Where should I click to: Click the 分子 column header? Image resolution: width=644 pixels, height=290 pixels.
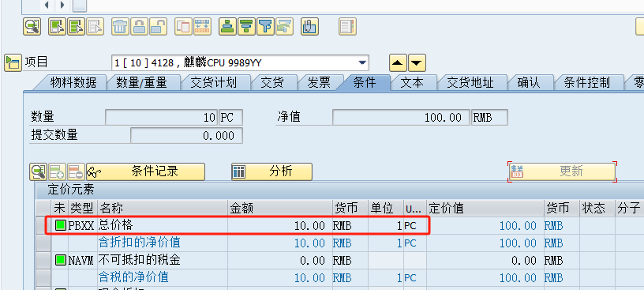coord(629,208)
